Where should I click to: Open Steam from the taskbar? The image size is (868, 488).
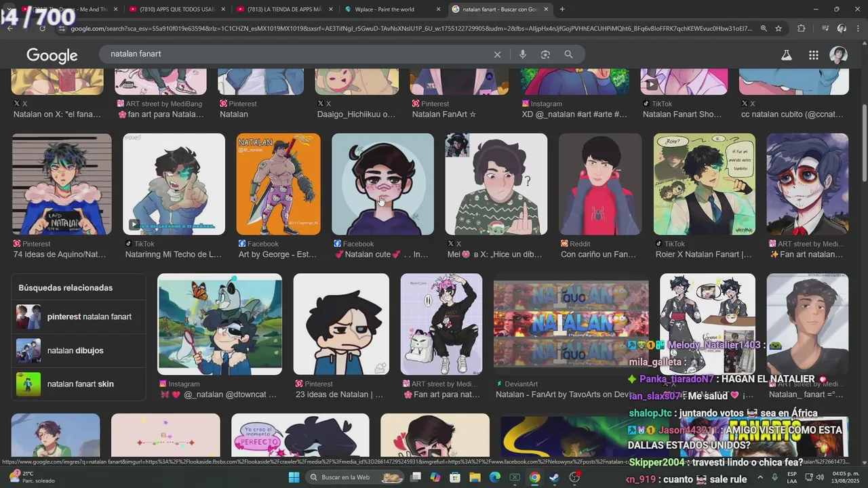555,477
